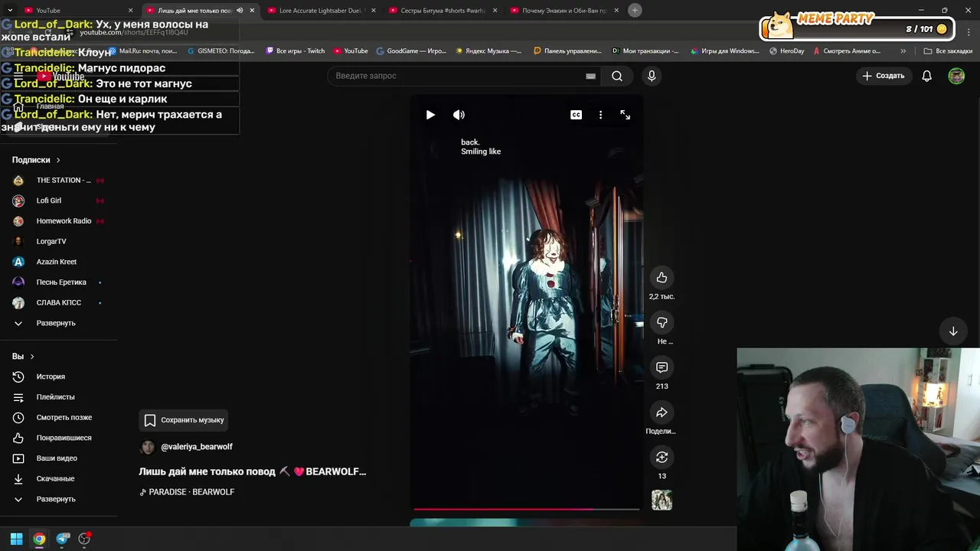Close the active 'Лишь дай мне' tab
Image resolution: width=980 pixels, height=551 pixels.
tap(252, 11)
